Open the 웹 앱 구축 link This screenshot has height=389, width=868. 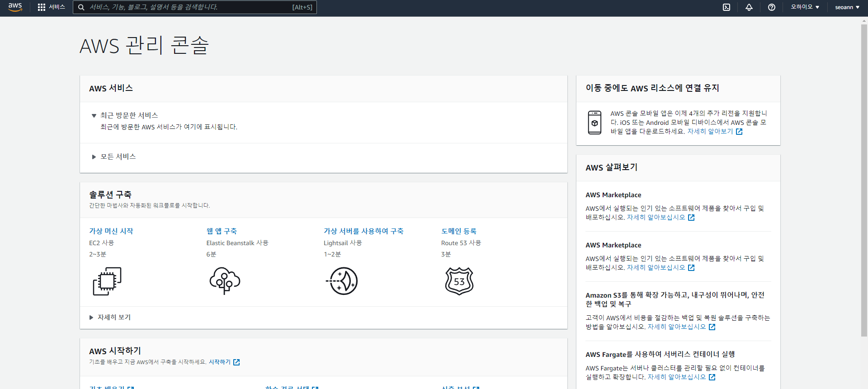click(x=222, y=231)
